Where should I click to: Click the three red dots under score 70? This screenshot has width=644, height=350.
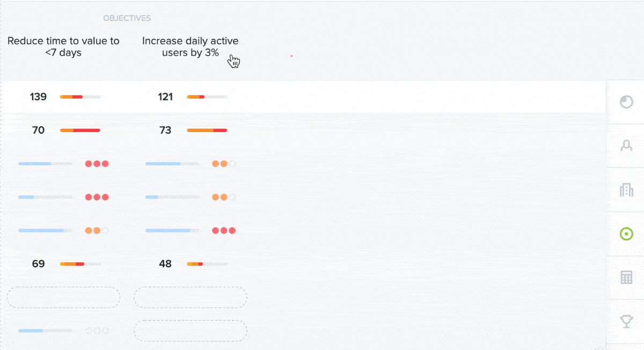[97, 164]
